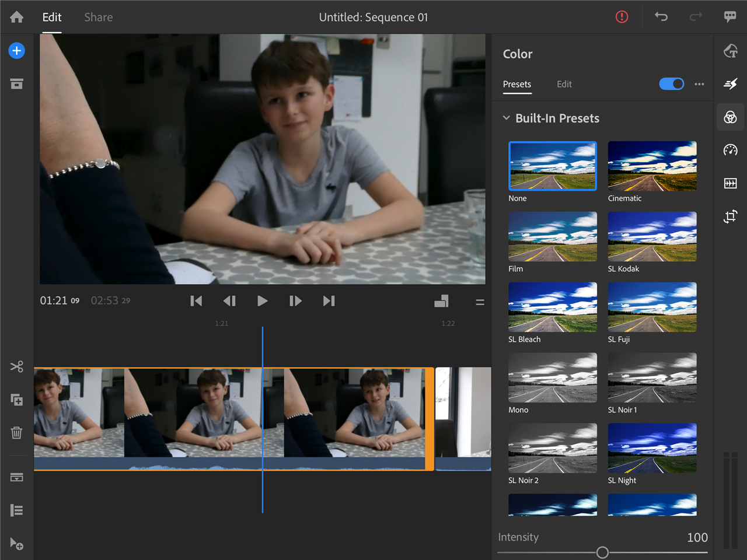Click the Intensity slider handle
The width and height of the screenshot is (747, 560).
[602, 552]
